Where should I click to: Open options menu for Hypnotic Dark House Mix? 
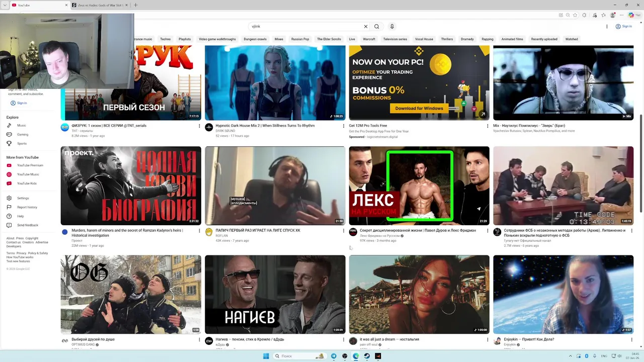click(343, 126)
